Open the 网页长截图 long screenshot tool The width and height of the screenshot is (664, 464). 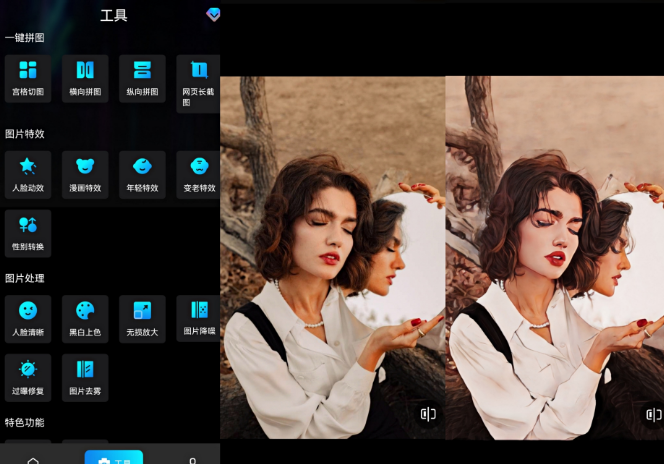[198, 84]
